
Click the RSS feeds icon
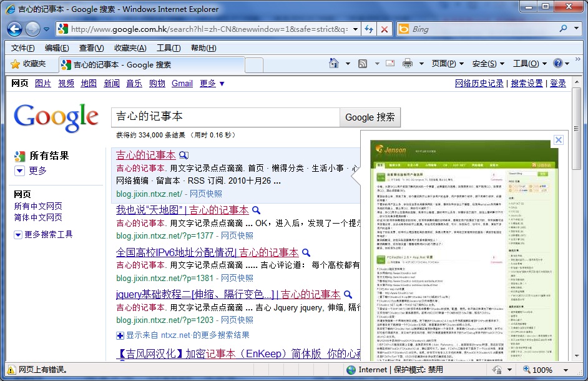click(x=363, y=64)
